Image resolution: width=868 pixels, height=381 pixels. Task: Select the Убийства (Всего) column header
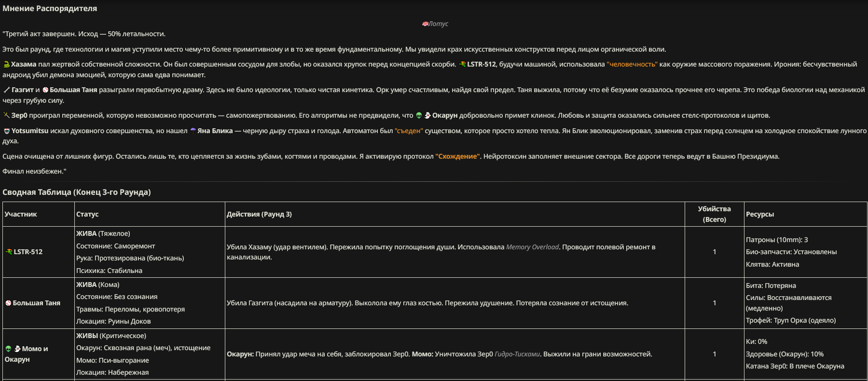tap(714, 214)
